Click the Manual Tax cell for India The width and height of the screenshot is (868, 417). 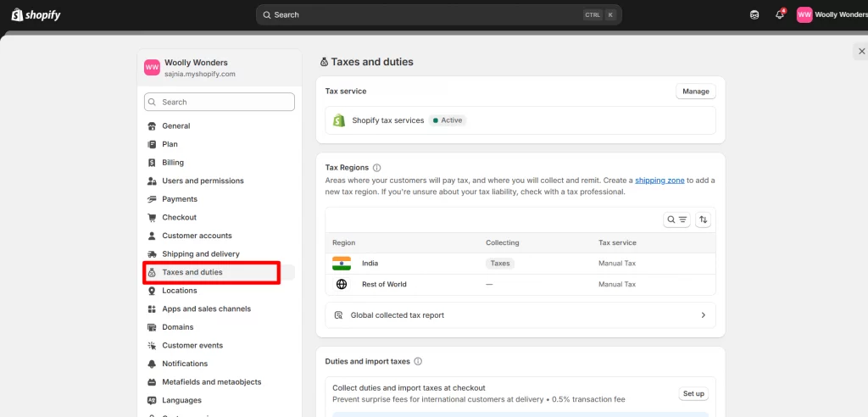click(x=617, y=264)
